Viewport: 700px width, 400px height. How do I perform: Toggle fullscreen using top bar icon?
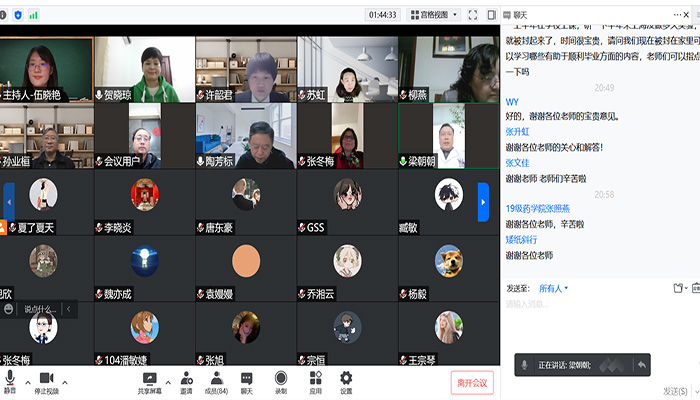tap(473, 15)
